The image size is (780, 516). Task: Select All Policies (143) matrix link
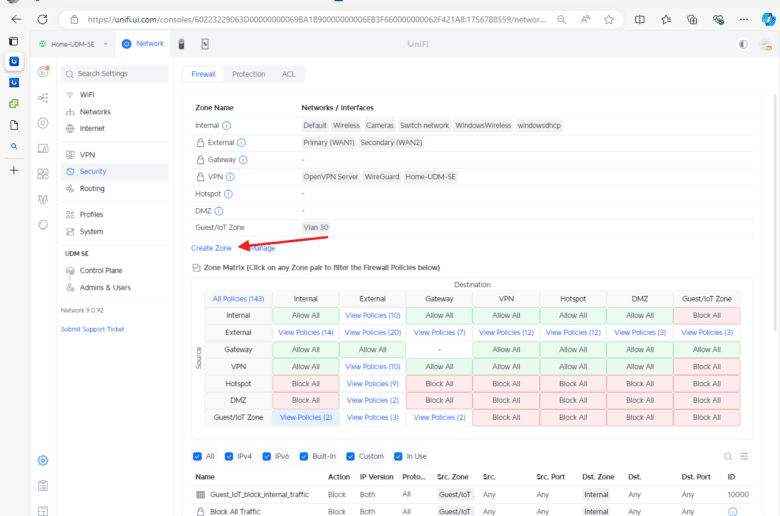[x=238, y=299]
